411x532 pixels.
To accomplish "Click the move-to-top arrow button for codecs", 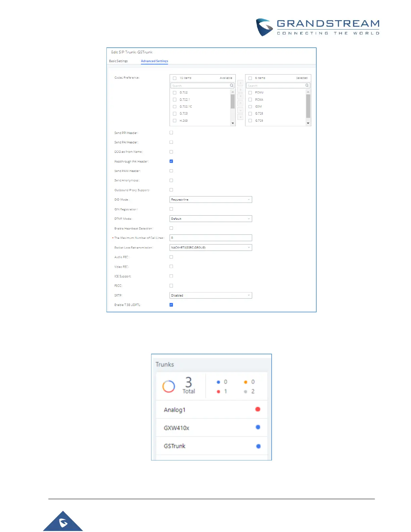I will (x=240, y=96).
